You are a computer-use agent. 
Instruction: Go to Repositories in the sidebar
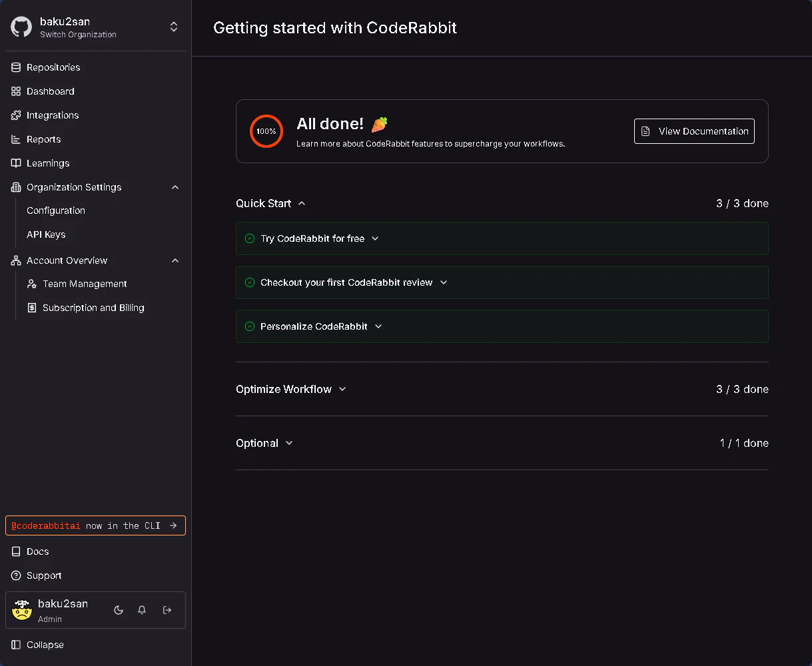pos(53,67)
